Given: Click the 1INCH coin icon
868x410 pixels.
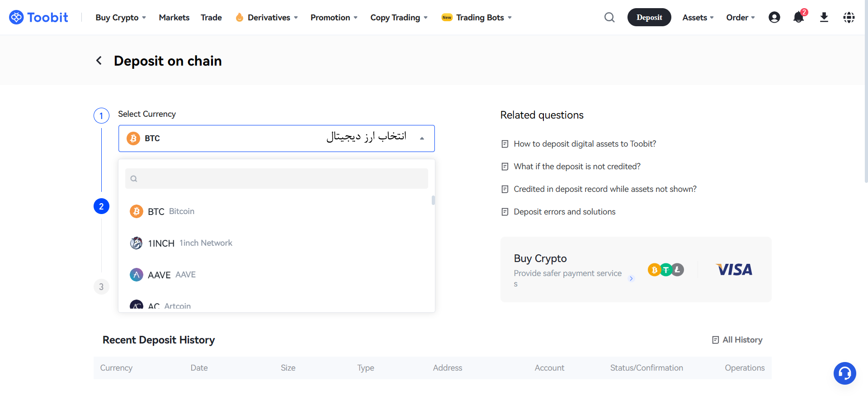Looking at the screenshot, I should pos(137,243).
